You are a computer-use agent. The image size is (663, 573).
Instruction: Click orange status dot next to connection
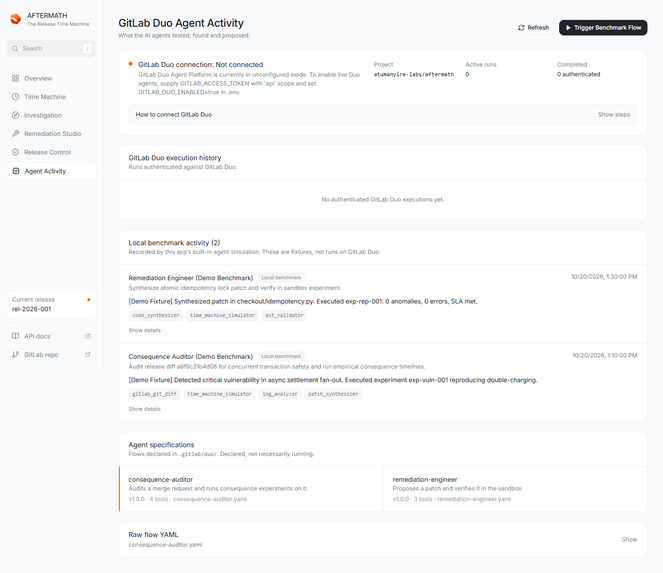131,64
